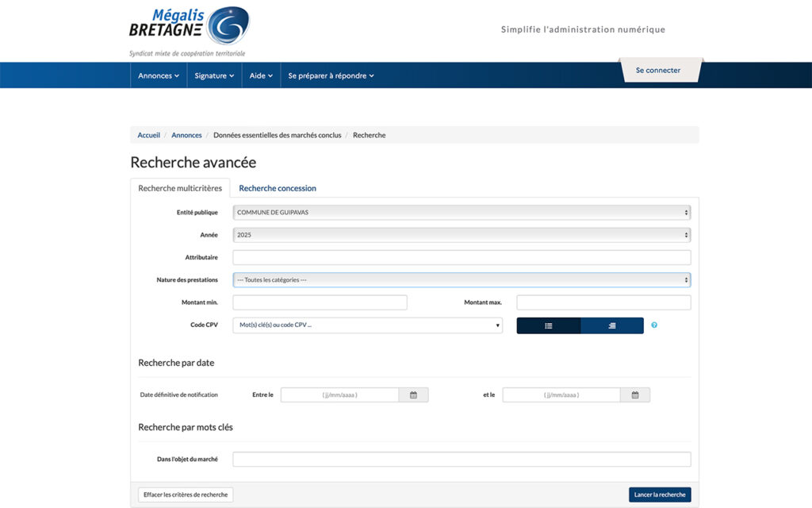This screenshot has width=812, height=508.
Task: Expand the Signature menu
Action: [x=213, y=75]
